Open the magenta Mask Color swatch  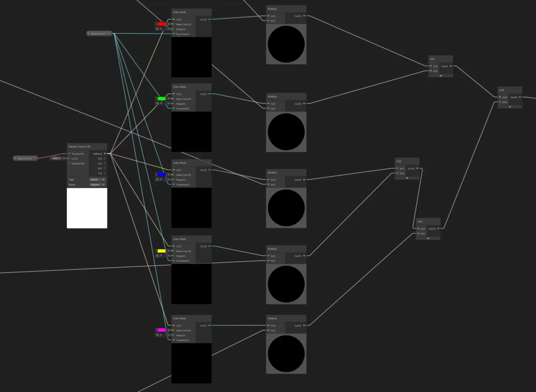click(x=162, y=330)
